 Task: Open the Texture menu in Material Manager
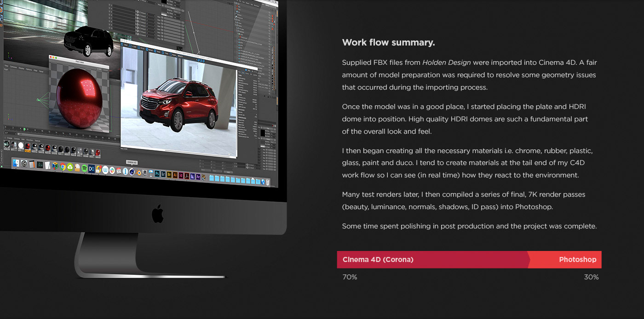click(x=37, y=141)
